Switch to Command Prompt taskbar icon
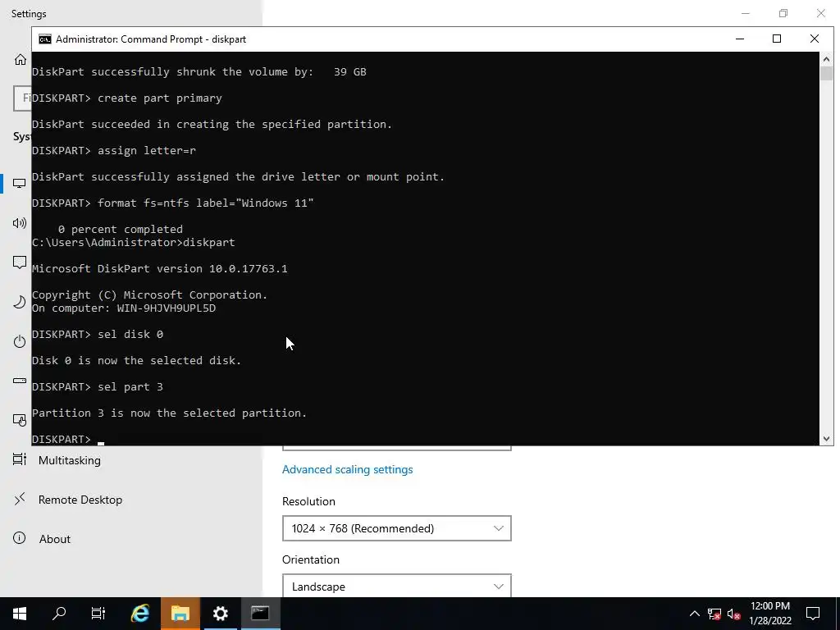Viewport: 840px width, 630px height. point(260,614)
